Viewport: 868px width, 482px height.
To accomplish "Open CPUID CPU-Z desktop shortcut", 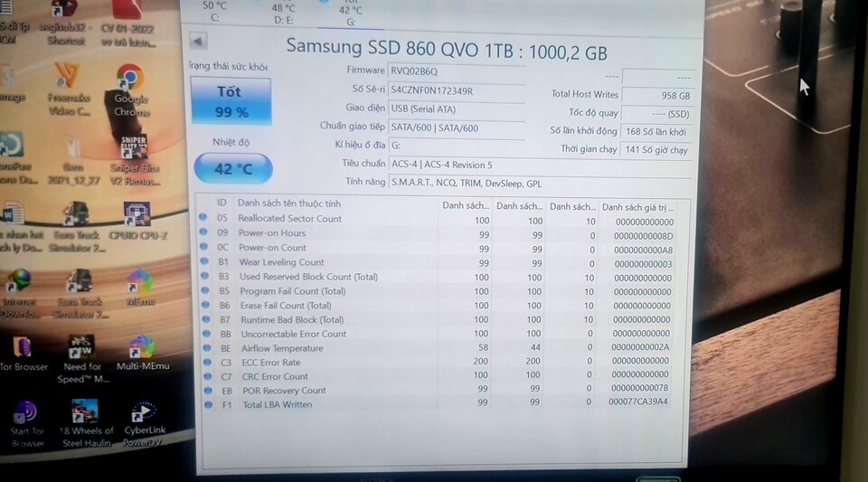I will (x=137, y=222).
